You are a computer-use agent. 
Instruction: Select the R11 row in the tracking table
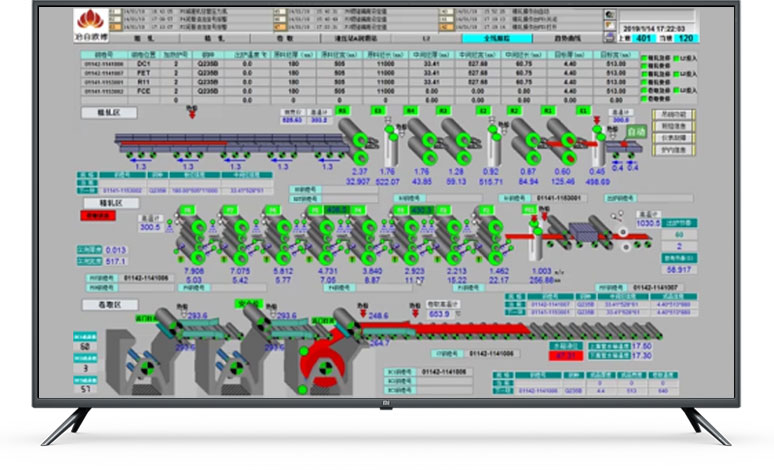coord(360,82)
